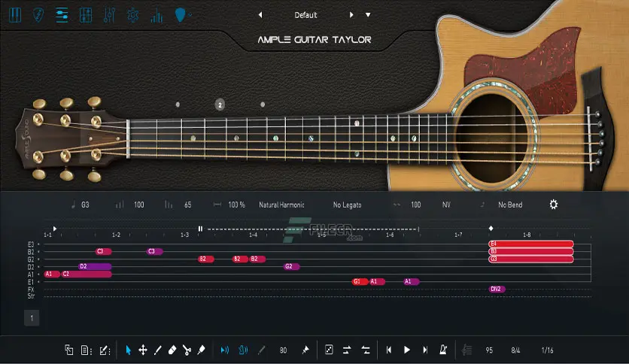The image size is (629, 364).
Task: Select pattern page 1 tab
Action: coord(32,318)
